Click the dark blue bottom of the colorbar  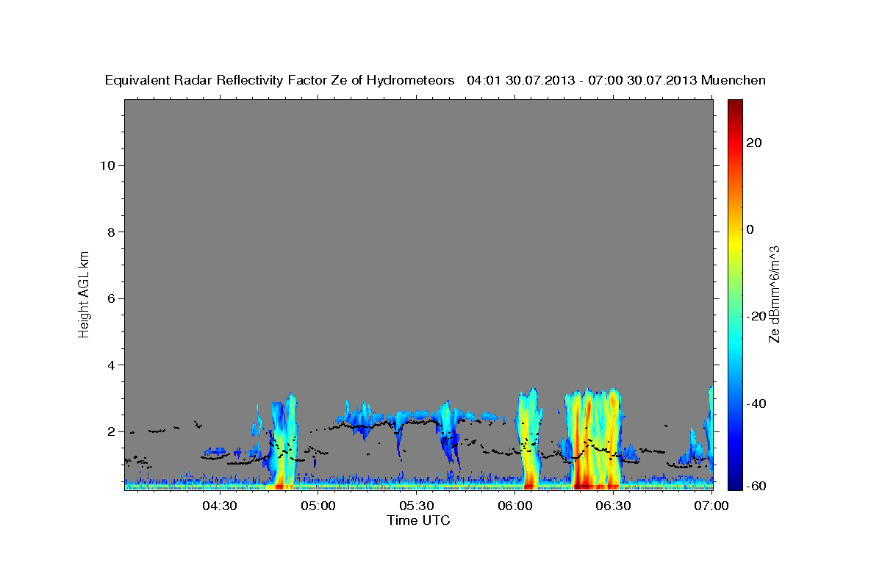click(734, 484)
